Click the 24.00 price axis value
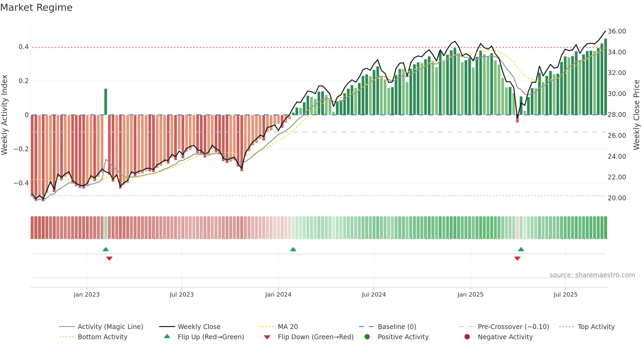 (x=617, y=156)
